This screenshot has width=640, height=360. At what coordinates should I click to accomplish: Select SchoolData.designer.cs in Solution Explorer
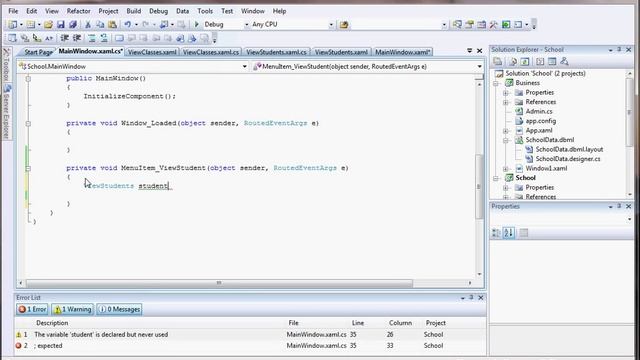568,159
